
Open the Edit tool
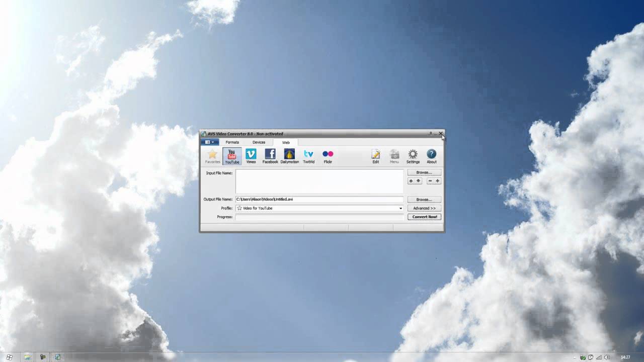coord(375,156)
